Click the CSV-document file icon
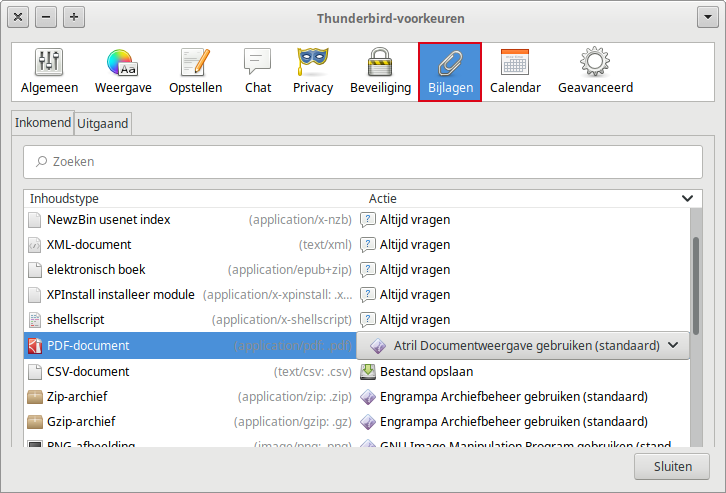The image size is (726, 493). pos(34,372)
